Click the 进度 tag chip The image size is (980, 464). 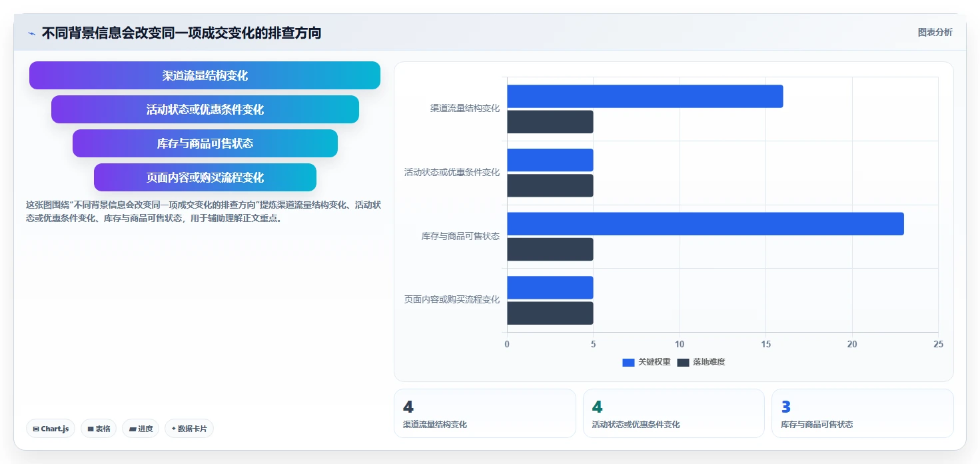click(x=141, y=429)
